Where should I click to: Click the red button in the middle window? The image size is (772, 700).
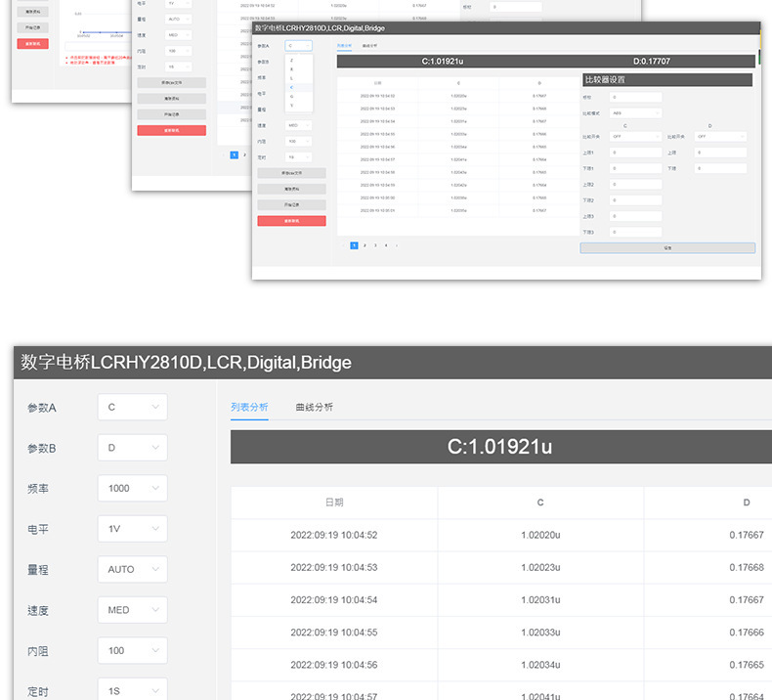171,130
